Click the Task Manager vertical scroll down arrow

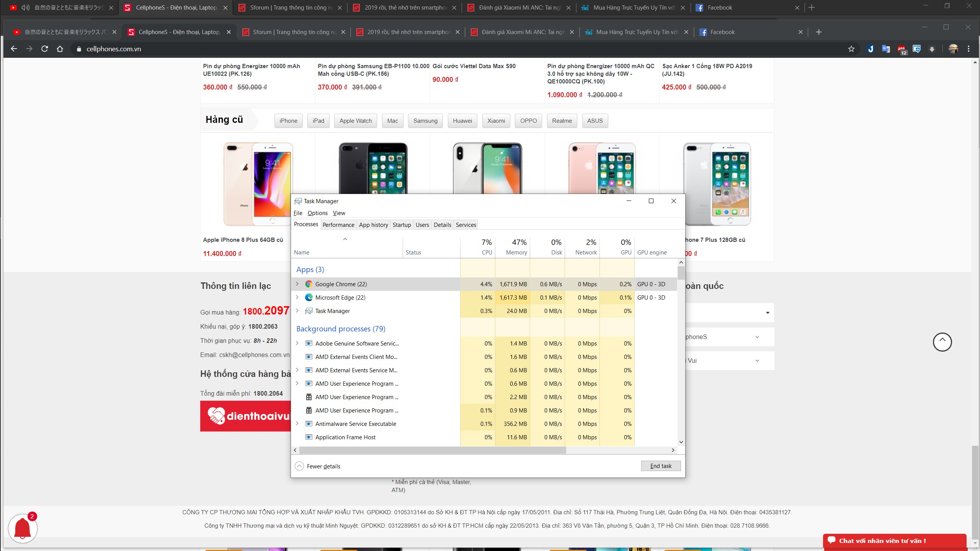click(681, 442)
